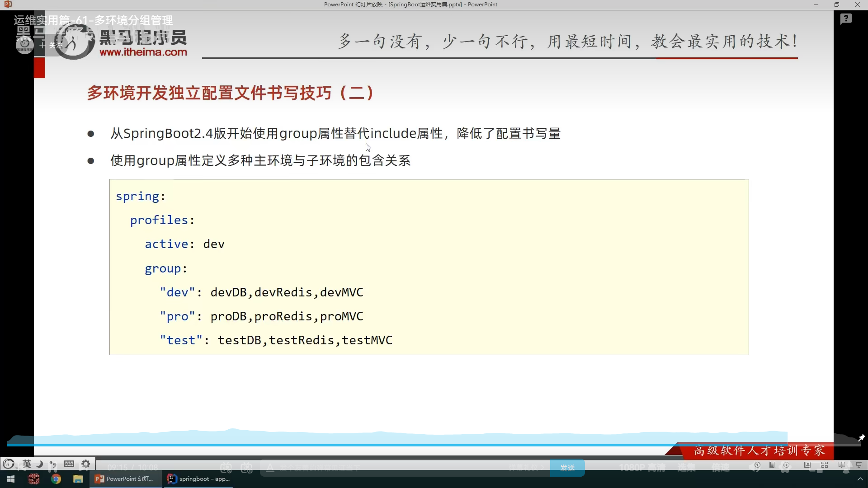Viewport: 868px width, 488px height.
Task: Switch to reading view book icon
Action: pyautogui.click(x=841, y=465)
